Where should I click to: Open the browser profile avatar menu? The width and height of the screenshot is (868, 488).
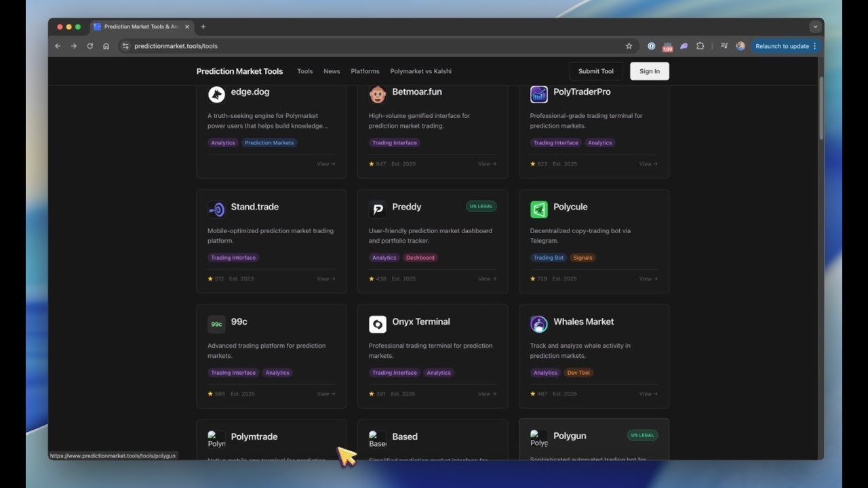click(x=739, y=46)
